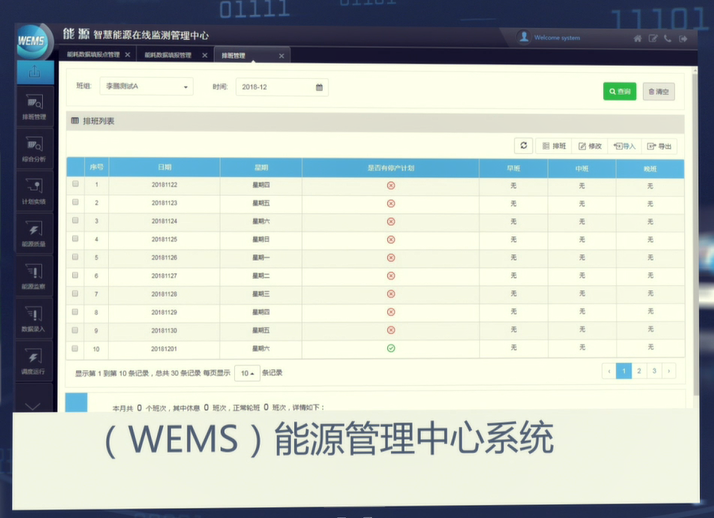Close the 能耗数据填报点管理 tab
Image resolution: width=714 pixels, height=518 pixels.
click(128, 55)
